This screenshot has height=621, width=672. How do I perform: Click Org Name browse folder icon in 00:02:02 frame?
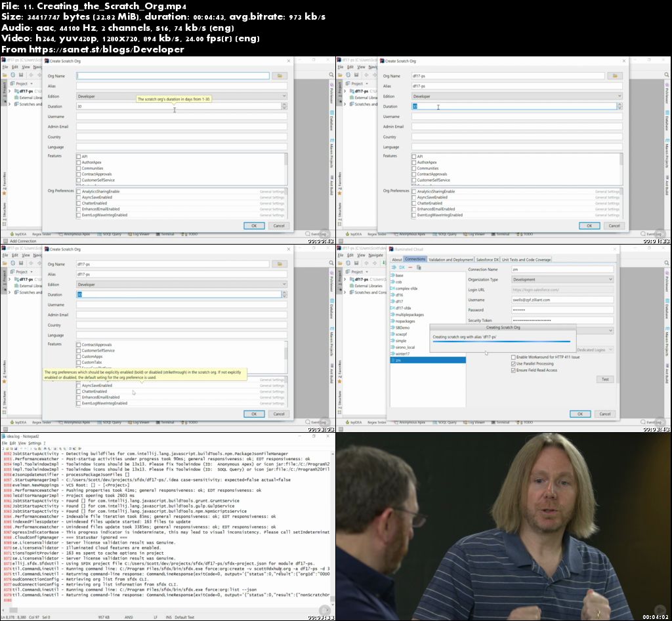point(280,264)
